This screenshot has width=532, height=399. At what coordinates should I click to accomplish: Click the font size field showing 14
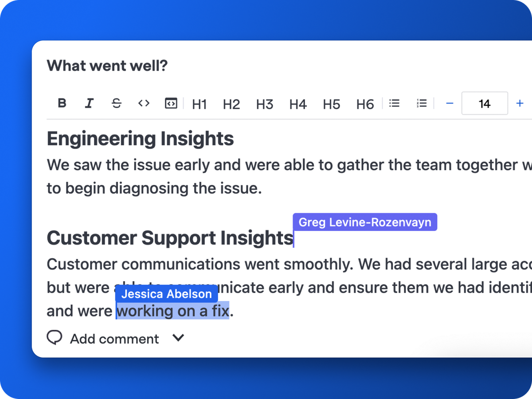click(485, 103)
